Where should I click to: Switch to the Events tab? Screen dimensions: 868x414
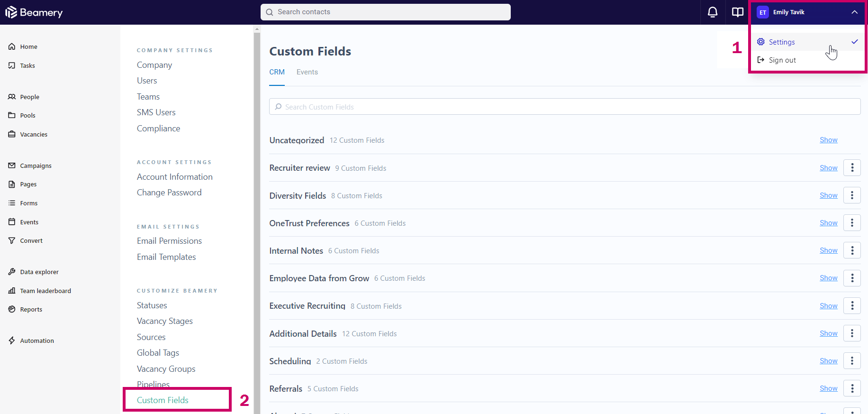(x=307, y=72)
